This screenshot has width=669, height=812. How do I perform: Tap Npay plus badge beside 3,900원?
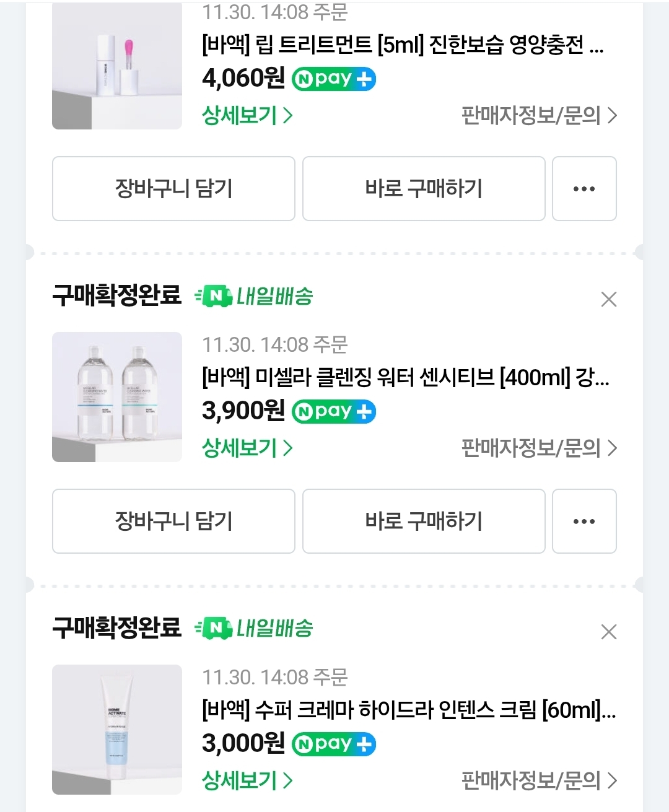[x=334, y=411]
